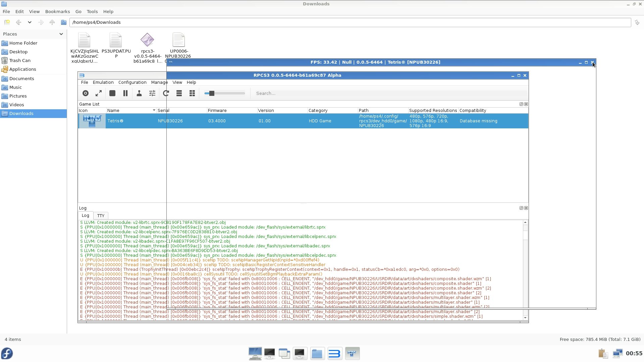This screenshot has width=644, height=362.
Task: Click the file manager forward arrow
Action: [x=41, y=22]
